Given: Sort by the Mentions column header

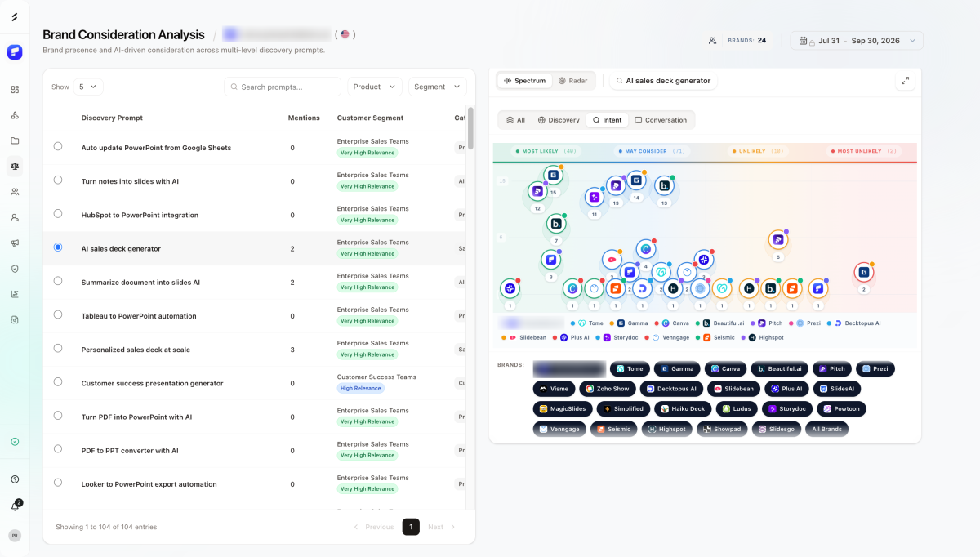Looking at the screenshot, I should click(x=304, y=118).
